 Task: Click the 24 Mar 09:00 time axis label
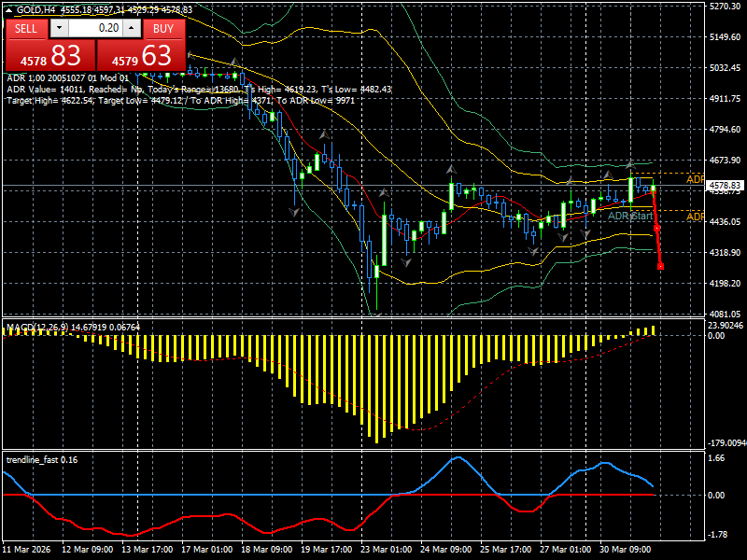point(446,549)
